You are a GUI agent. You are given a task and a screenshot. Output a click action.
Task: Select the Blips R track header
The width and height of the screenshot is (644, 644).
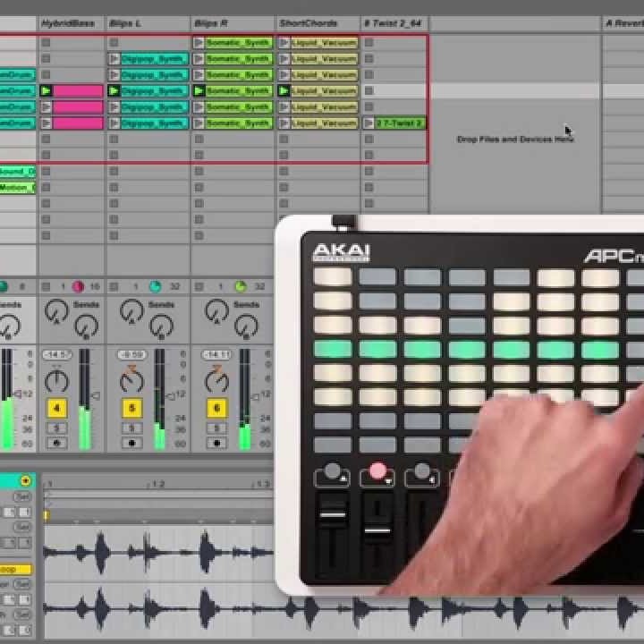click(x=233, y=23)
